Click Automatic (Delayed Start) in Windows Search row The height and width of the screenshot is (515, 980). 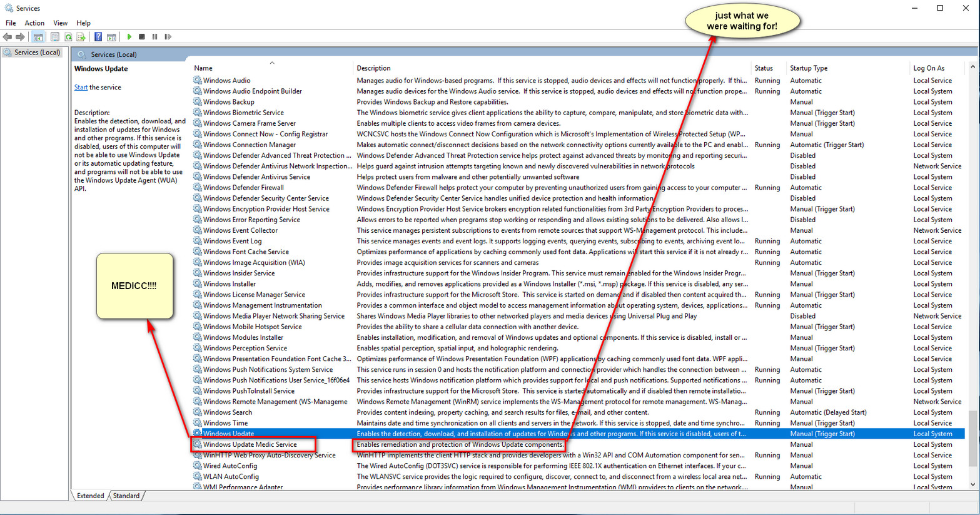[x=828, y=412]
